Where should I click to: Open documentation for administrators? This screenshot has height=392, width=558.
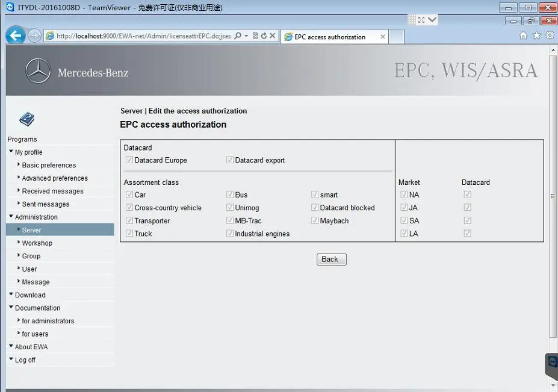[48, 321]
